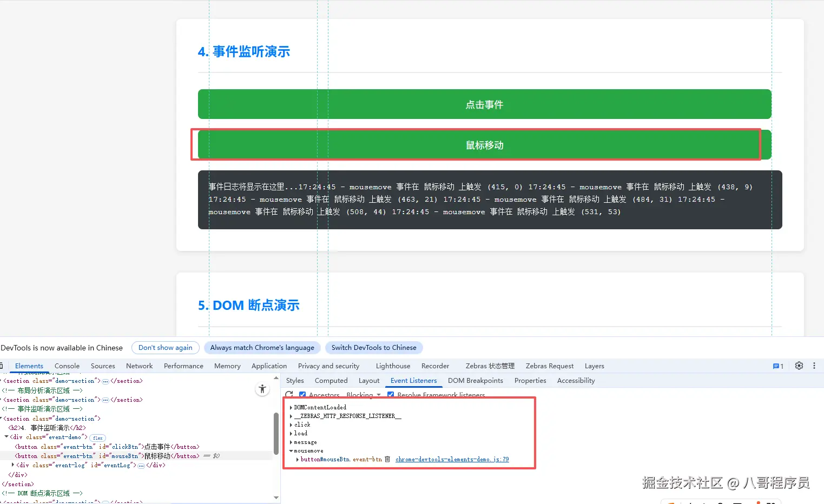Open the Blocking filter dropdown
This screenshot has width=824, height=504.
[x=362, y=395]
